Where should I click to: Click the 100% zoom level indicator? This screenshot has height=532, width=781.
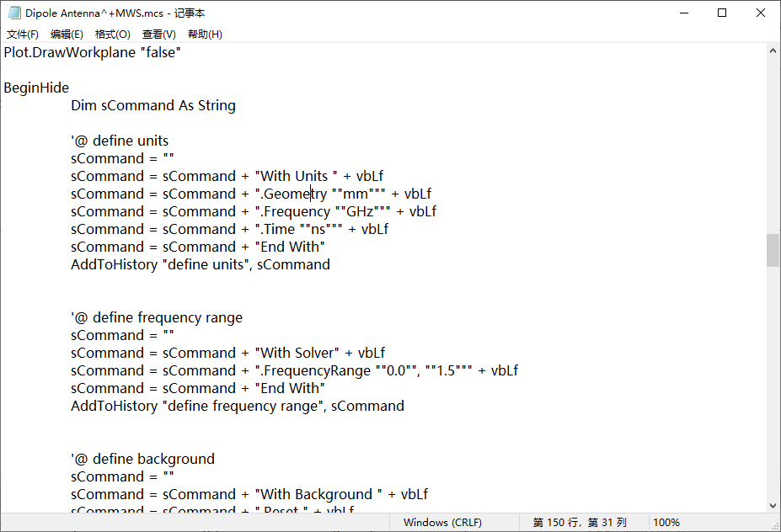[x=666, y=522]
